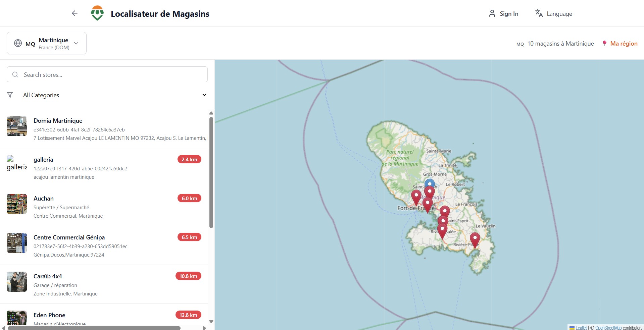
Task: Click the globe icon in region selector
Action: [x=18, y=43]
